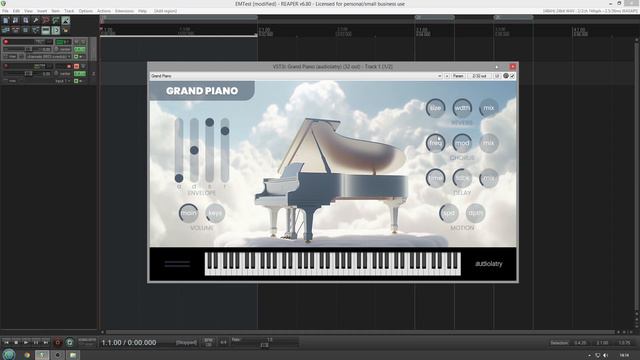The width and height of the screenshot is (640, 360).
Task: Open the Insert menu
Action: coord(42,11)
